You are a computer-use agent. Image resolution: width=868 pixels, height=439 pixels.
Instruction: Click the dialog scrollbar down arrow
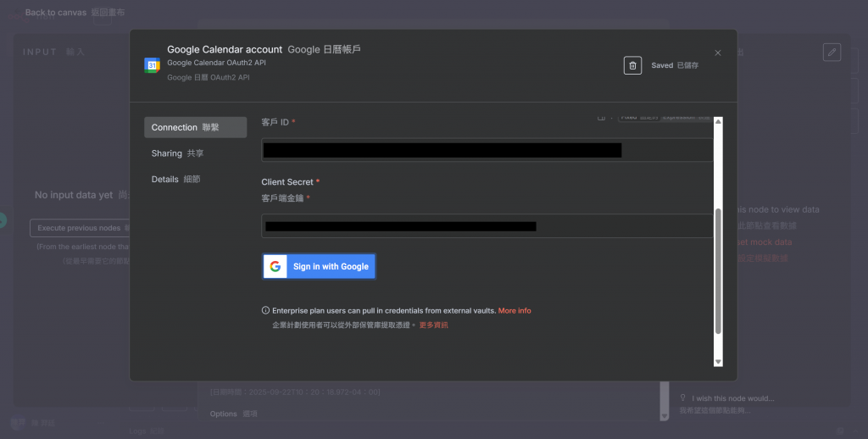coord(718,362)
